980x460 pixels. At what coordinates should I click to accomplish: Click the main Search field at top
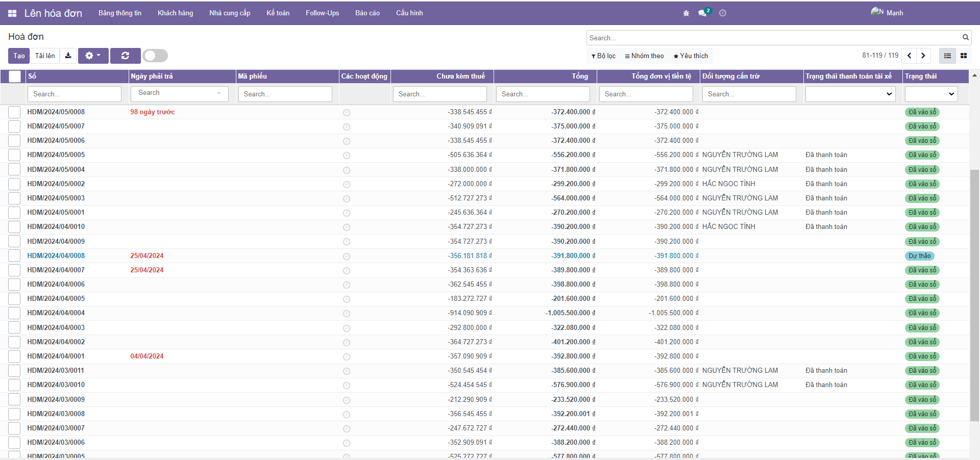pos(773,38)
